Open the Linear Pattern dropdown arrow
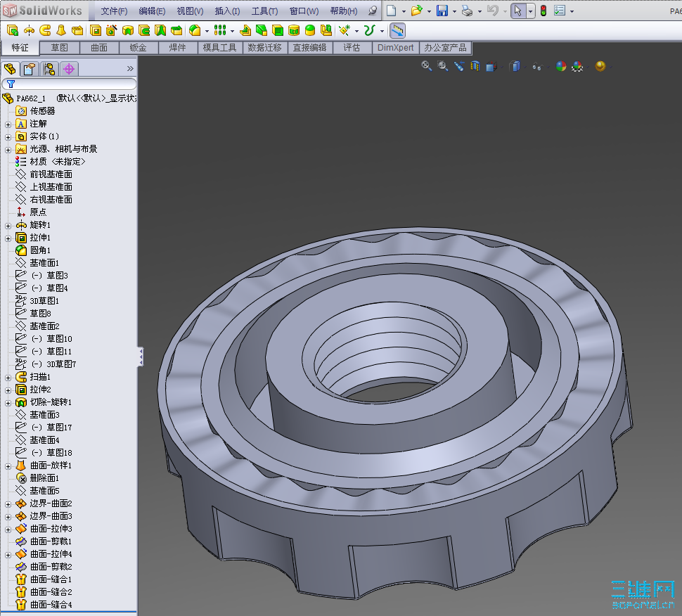Viewport: 682px width, 616px height. (232, 31)
